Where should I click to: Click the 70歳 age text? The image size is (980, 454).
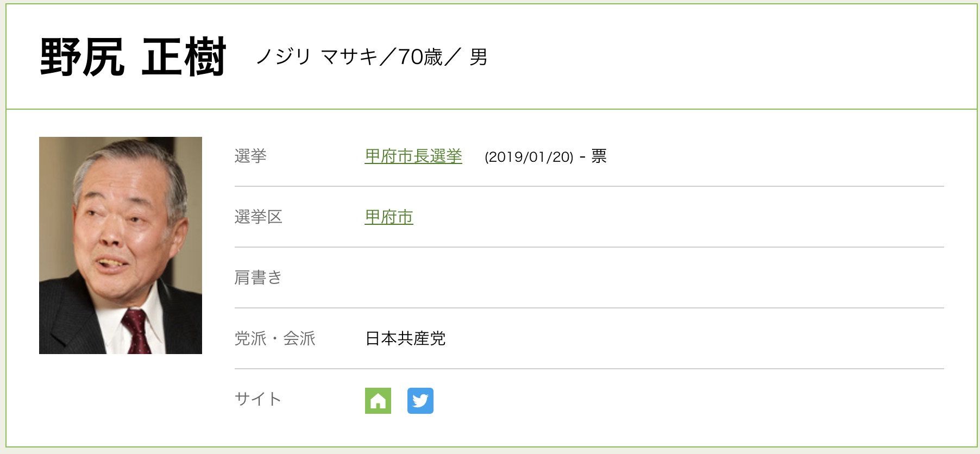click(420, 57)
